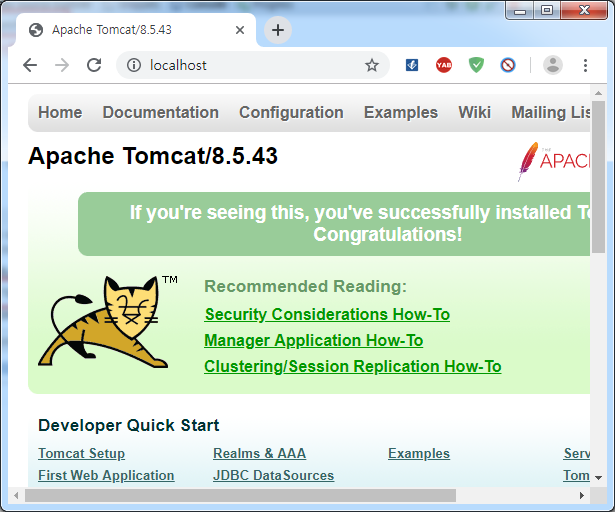The height and width of the screenshot is (512, 615).
Task: Open Security Considerations How-To link
Action: [x=327, y=315]
